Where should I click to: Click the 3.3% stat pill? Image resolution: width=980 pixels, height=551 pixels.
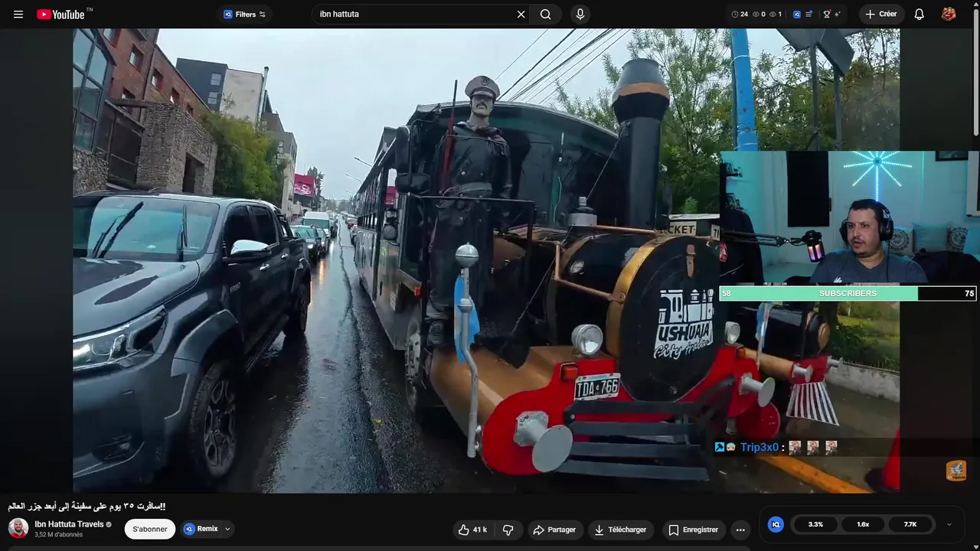[x=815, y=524]
